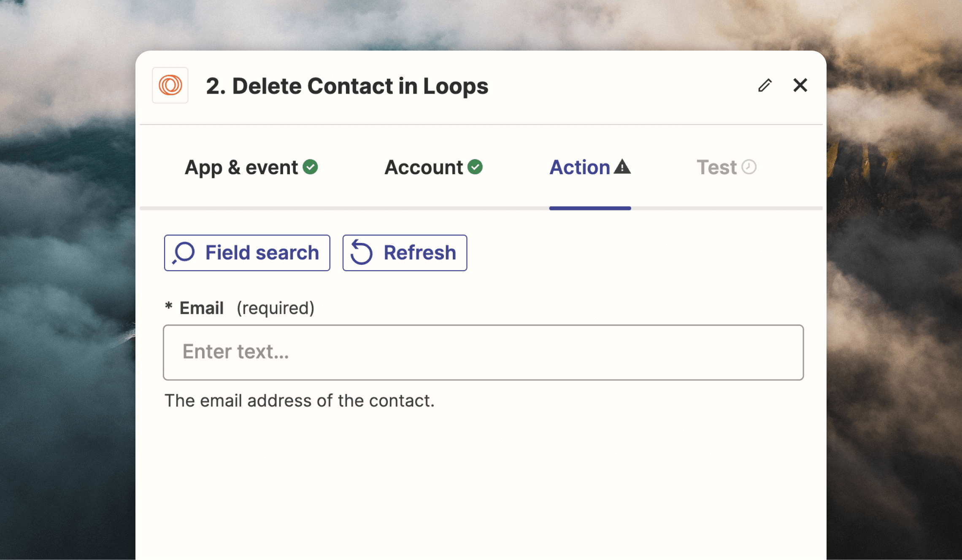Viewport: 962px width, 560px height.
Task: Click the step title "2. Delete Contact in Loops"
Action: (347, 86)
